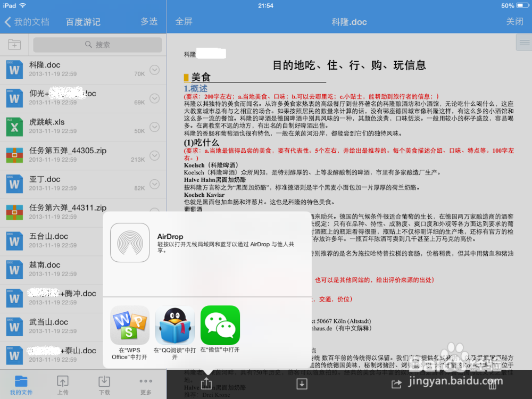This screenshot has height=399, width=532.
Task: Open document in QQ阅读 app icon
Action: coord(174,325)
